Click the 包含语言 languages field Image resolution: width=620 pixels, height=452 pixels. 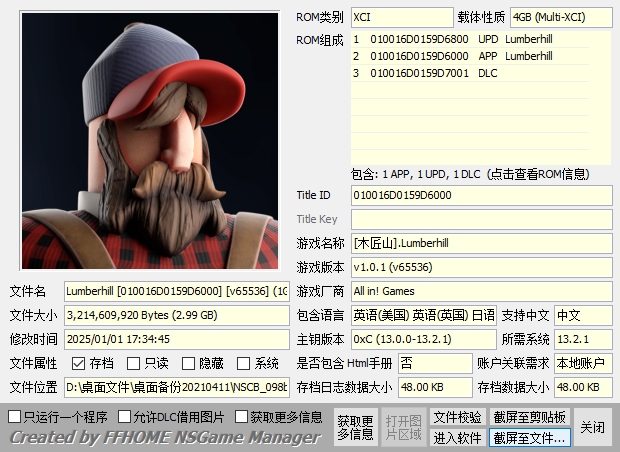pyautogui.click(x=423, y=315)
